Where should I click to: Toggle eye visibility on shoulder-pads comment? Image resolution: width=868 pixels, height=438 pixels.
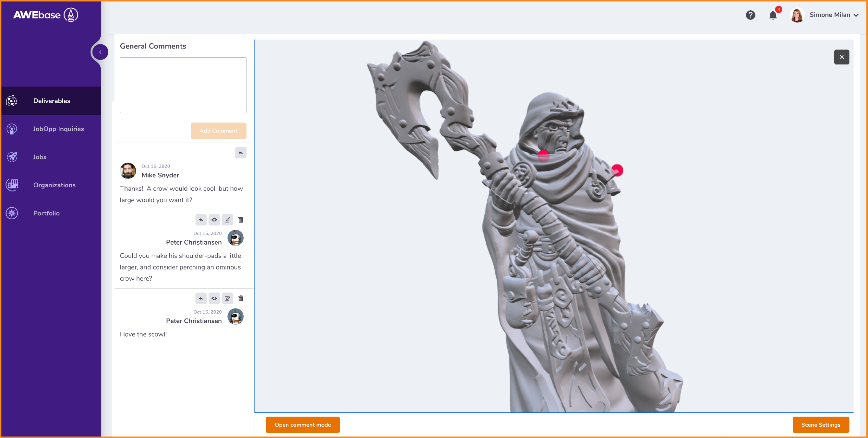point(214,220)
